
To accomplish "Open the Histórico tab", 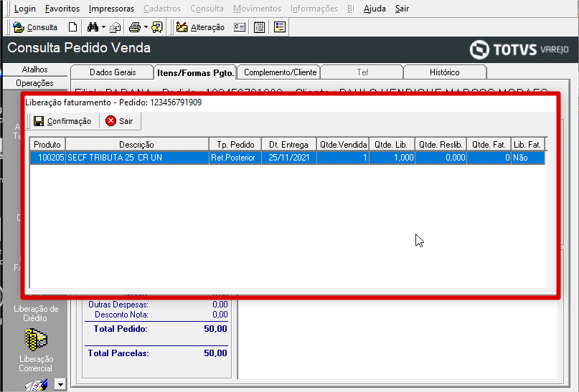I will (444, 72).
